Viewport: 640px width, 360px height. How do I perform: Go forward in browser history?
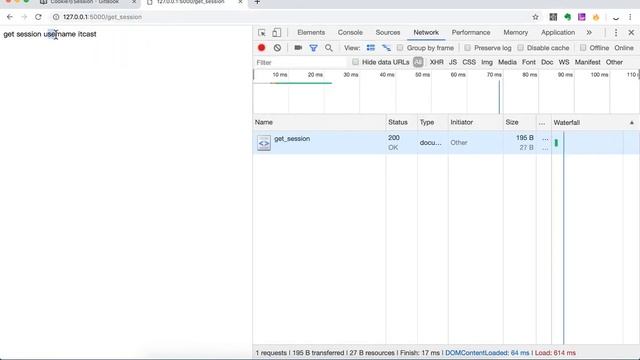pos(24,17)
